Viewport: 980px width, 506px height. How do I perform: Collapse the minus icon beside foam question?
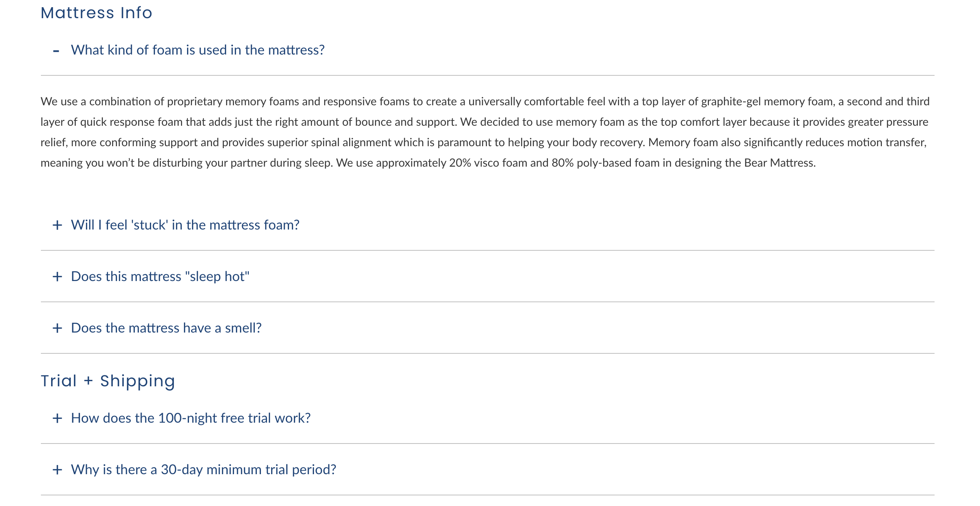[x=56, y=51]
